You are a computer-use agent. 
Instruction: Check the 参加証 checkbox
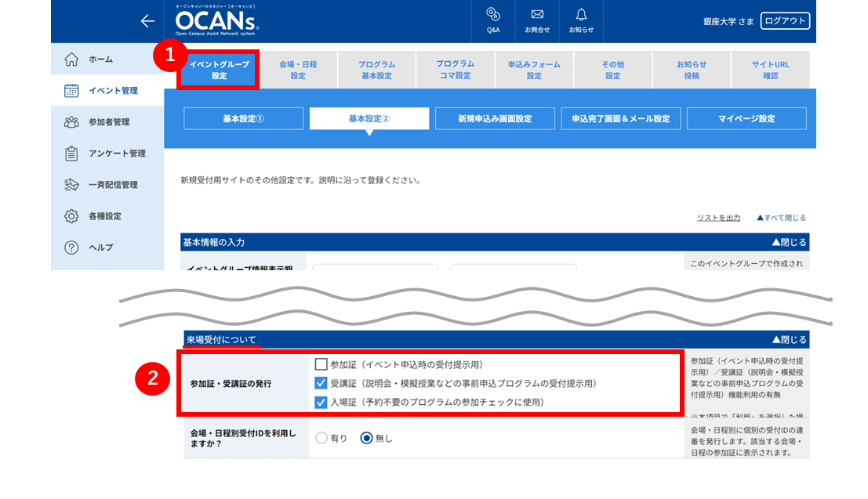(321, 364)
